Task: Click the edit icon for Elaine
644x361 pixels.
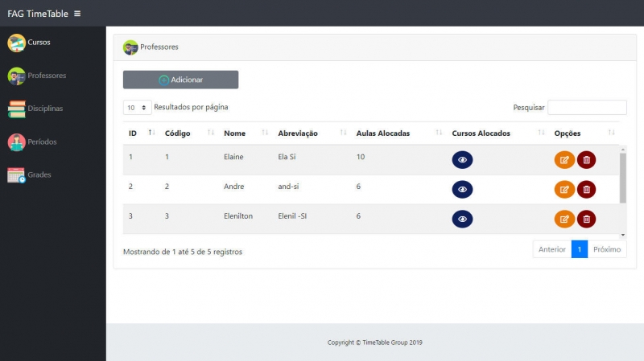Action: [564, 160]
